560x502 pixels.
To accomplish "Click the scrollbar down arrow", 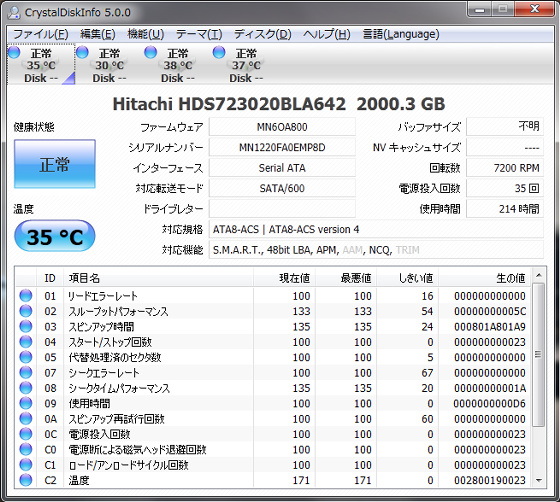I will 539,480.
